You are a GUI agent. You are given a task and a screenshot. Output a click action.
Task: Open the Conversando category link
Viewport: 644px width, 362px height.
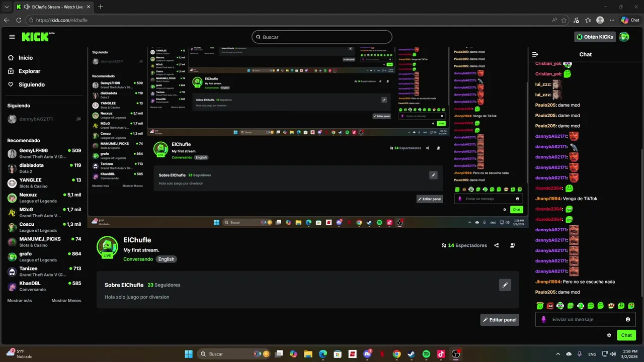click(x=138, y=259)
